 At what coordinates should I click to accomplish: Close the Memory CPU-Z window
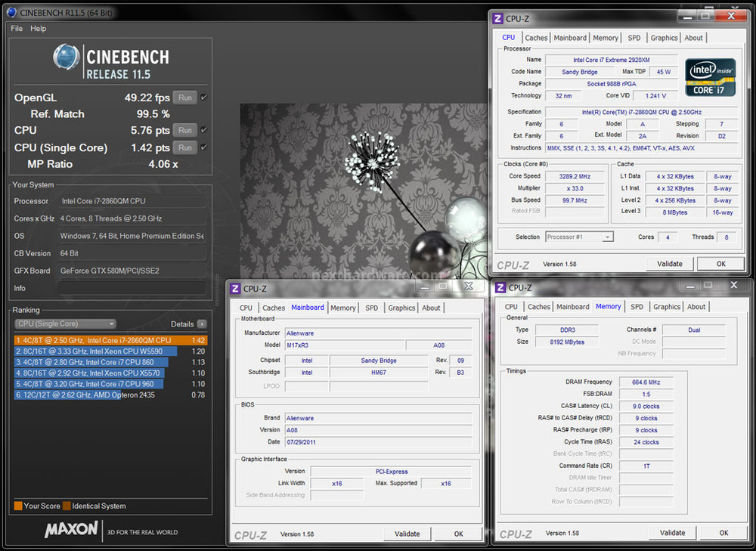coord(734,286)
